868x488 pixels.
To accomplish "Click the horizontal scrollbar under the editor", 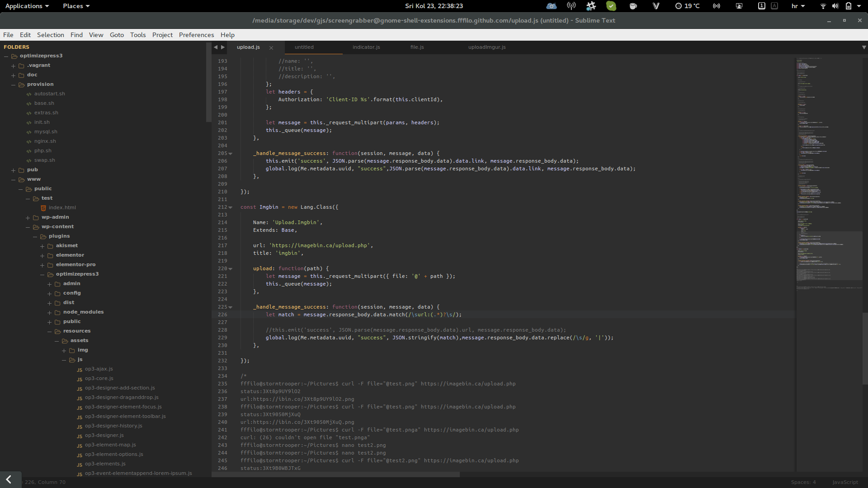I will coord(335,474).
